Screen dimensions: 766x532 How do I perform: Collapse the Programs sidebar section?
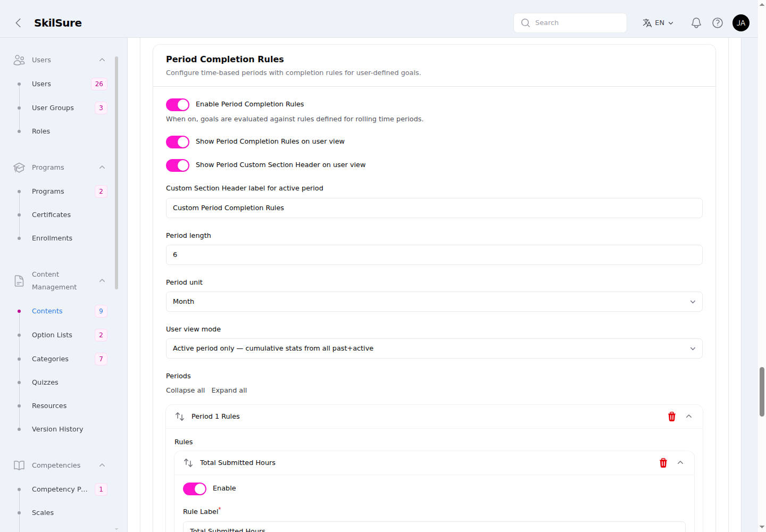(x=102, y=168)
